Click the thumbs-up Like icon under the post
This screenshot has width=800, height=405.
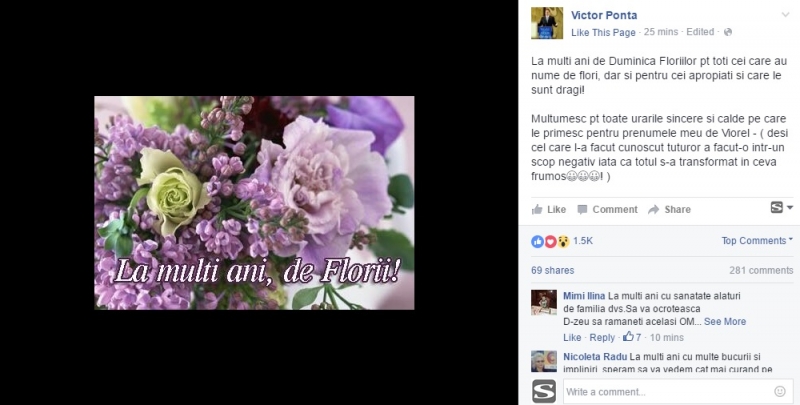click(537, 209)
